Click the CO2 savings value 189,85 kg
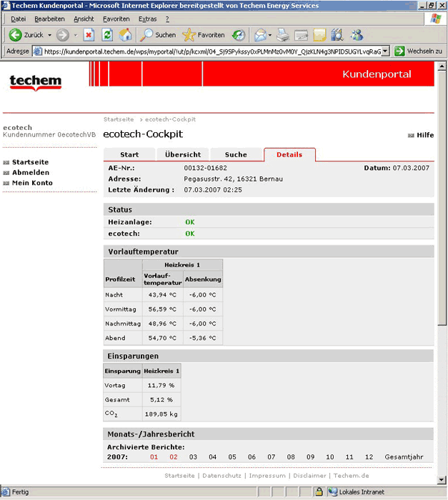Image resolution: width=448 pixels, height=500 pixels. [x=161, y=414]
